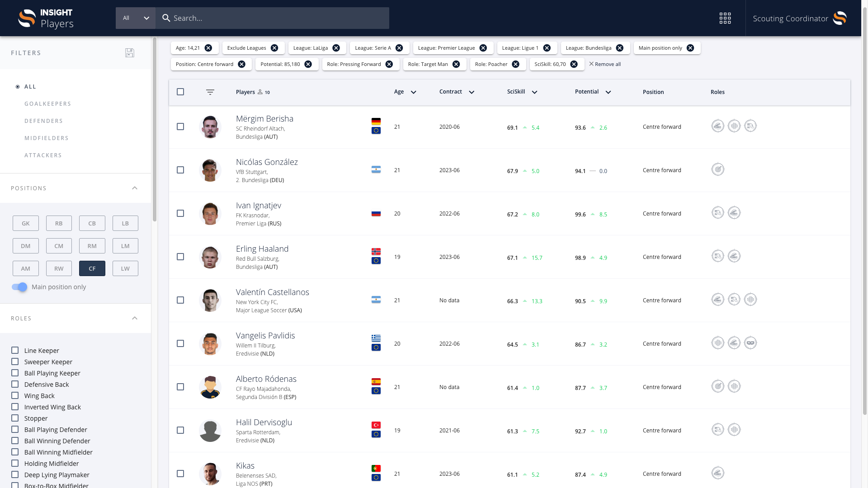Toggle the select-all players checkbox

tap(180, 92)
